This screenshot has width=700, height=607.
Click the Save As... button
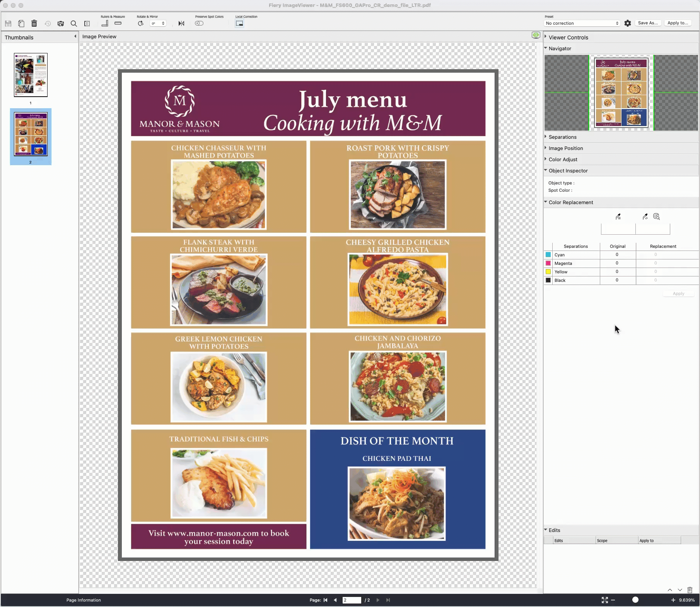(x=648, y=23)
